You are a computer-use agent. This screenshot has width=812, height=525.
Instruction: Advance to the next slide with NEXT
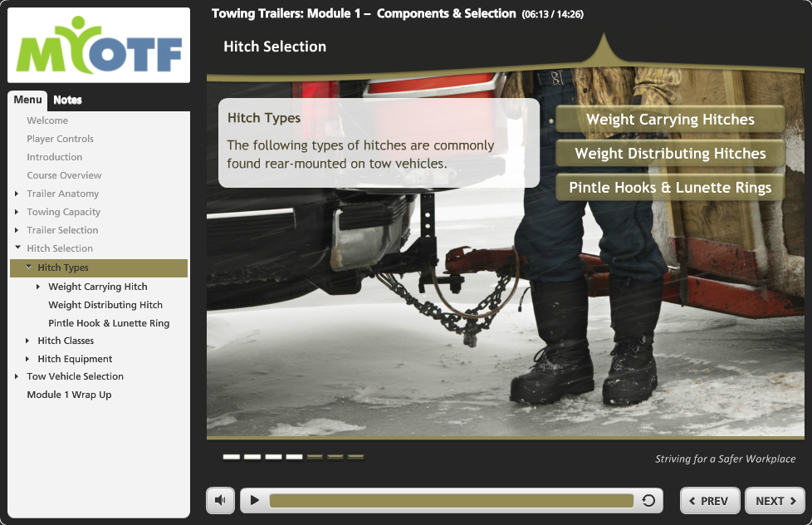[x=775, y=501]
